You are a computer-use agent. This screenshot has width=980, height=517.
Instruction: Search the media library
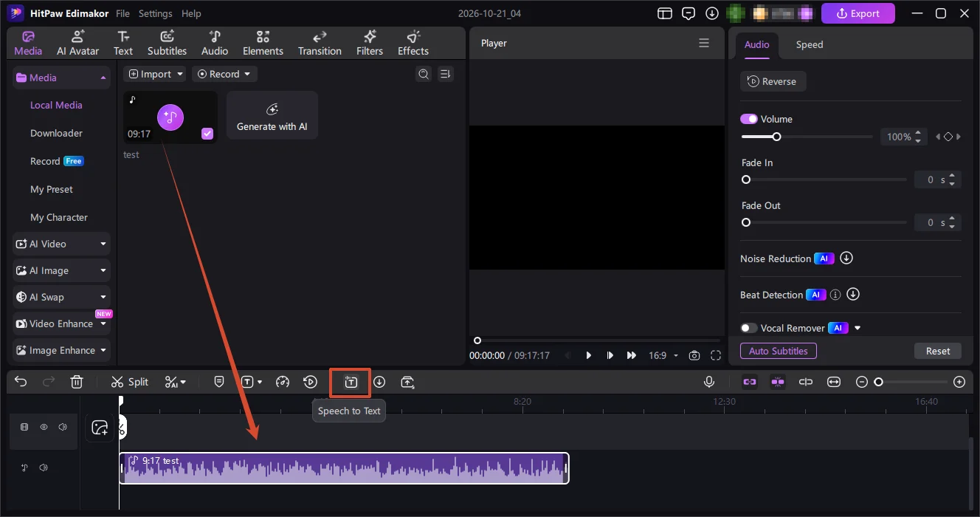click(x=424, y=74)
